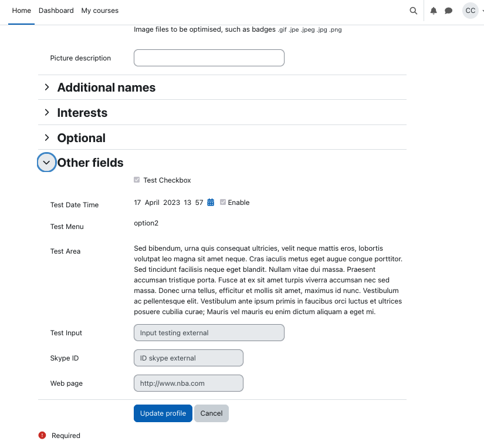484x448 pixels.
Task: Collapse the Other fields section
Action: (46, 162)
